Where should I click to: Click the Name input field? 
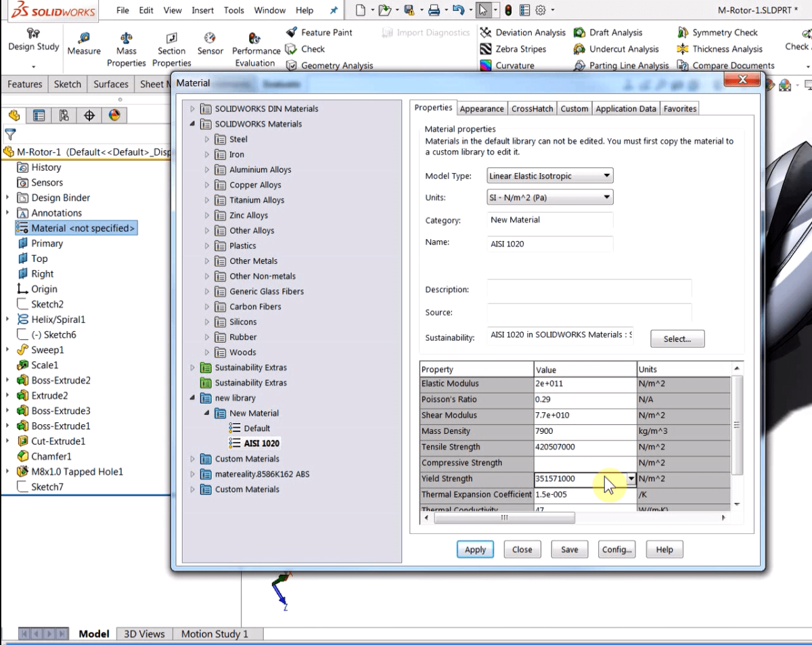coord(550,244)
